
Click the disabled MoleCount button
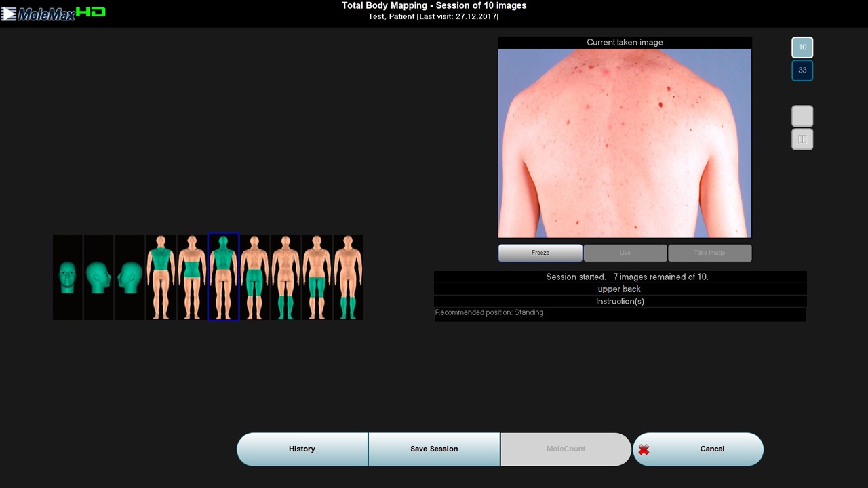coord(566,449)
